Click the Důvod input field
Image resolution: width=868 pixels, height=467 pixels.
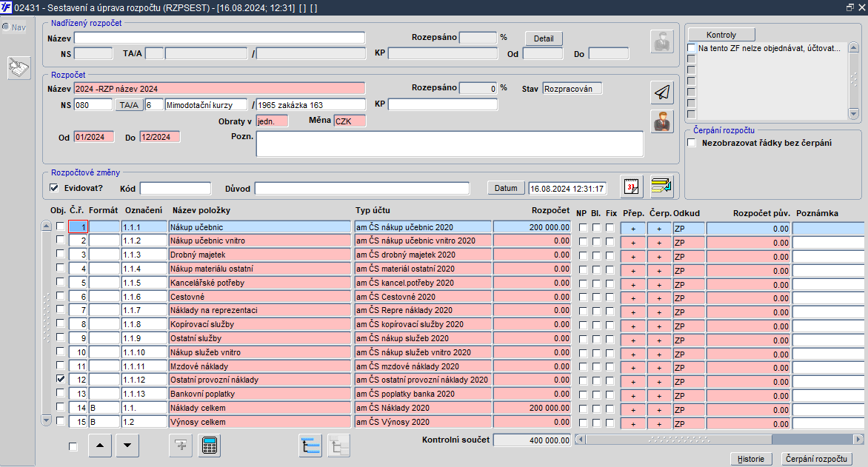(x=362, y=188)
